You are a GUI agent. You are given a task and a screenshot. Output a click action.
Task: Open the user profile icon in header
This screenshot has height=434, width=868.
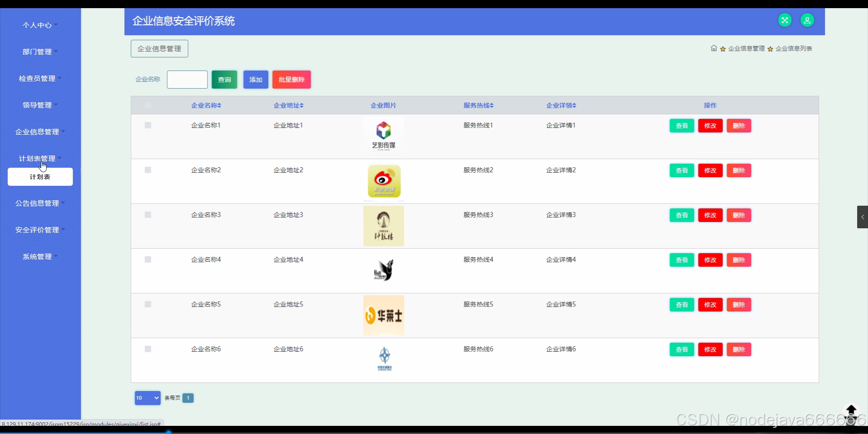point(807,20)
